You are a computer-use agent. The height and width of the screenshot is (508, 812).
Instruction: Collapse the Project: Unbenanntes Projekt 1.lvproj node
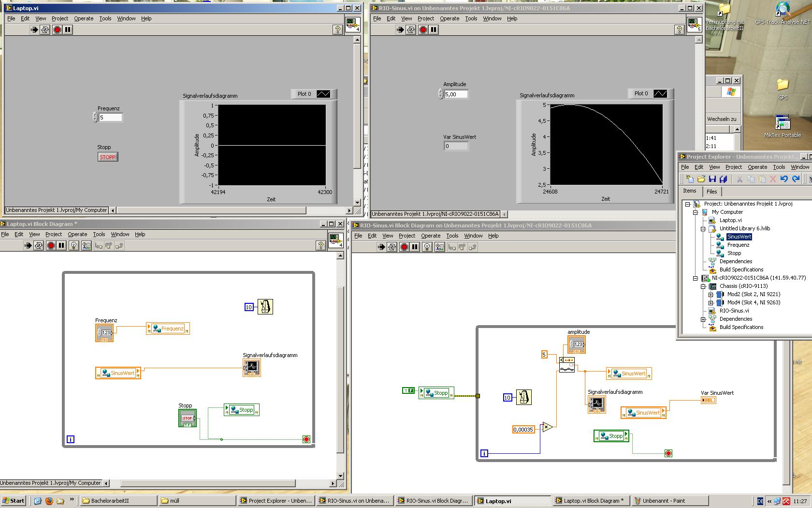point(688,204)
